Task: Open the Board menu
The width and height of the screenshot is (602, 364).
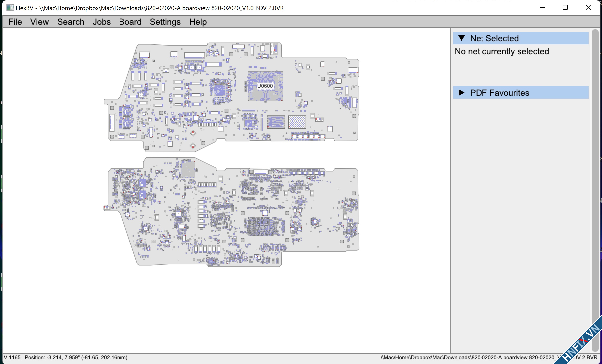Action: tap(130, 22)
